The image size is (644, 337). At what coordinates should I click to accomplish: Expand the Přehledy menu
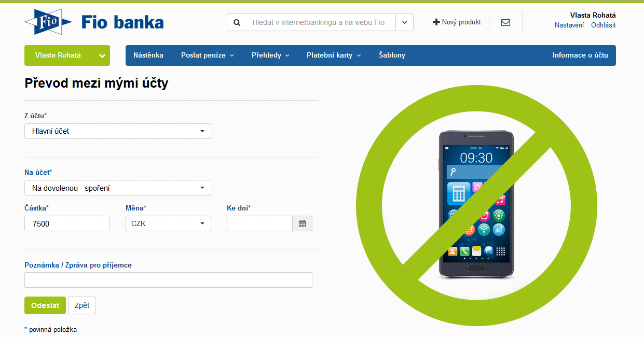(x=270, y=55)
